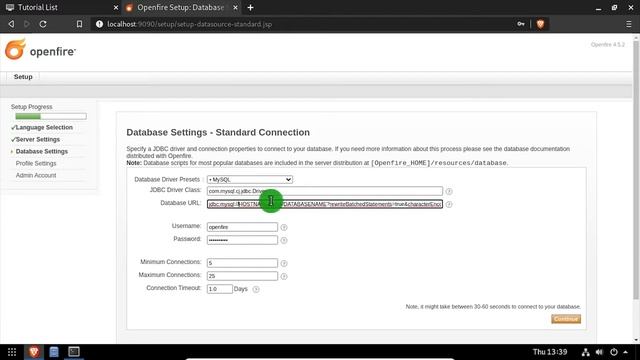Screen dimensions: 640x360
Task: Click the Continue button
Action: [x=566, y=319]
